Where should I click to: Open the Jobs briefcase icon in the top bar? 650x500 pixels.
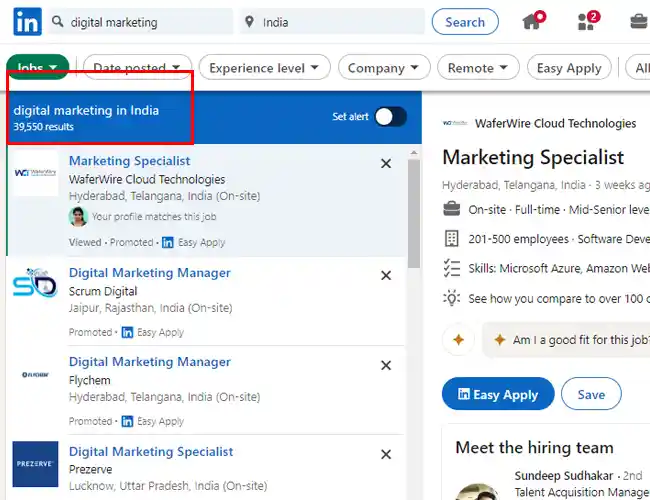coord(639,21)
